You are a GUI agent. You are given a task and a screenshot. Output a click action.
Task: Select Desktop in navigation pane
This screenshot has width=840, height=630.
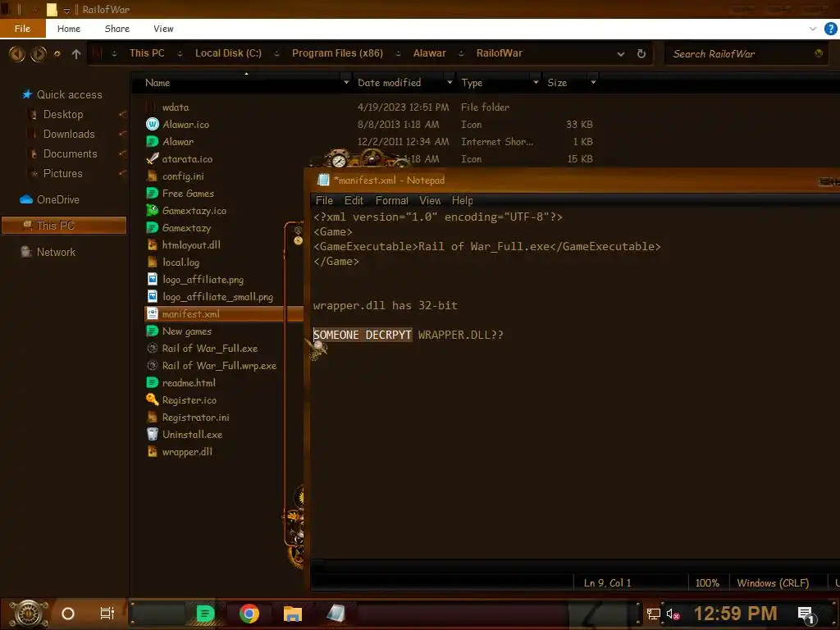[x=62, y=114]
